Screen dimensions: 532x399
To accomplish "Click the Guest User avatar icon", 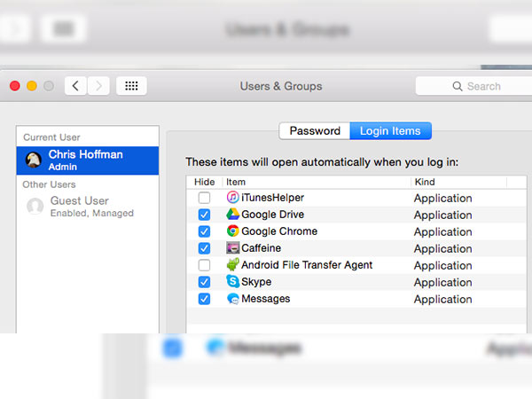I will [35, 207].
